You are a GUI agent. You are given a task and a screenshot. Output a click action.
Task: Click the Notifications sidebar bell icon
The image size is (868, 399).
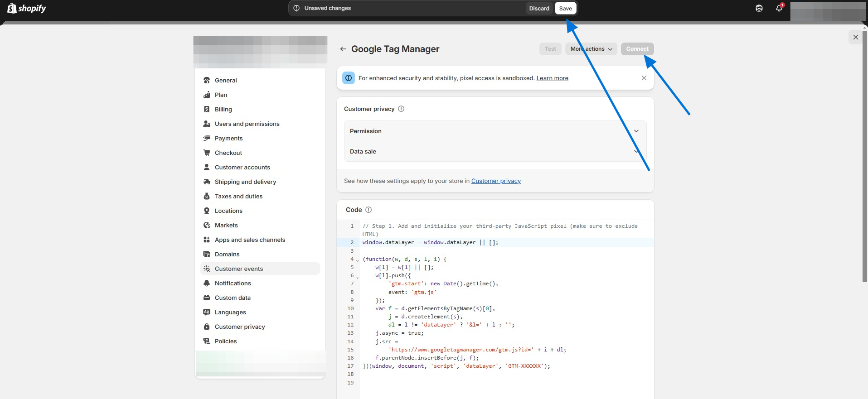click(x=207, y=283)
